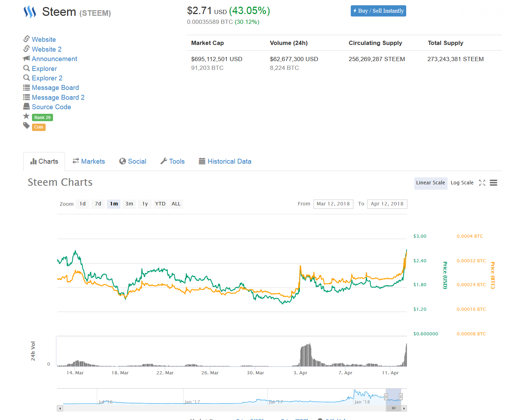The height and width of the screenshot is (420, 514).
Task: Toggle fullscreen view of the Steem chart
Action: [x=482, y=183]
